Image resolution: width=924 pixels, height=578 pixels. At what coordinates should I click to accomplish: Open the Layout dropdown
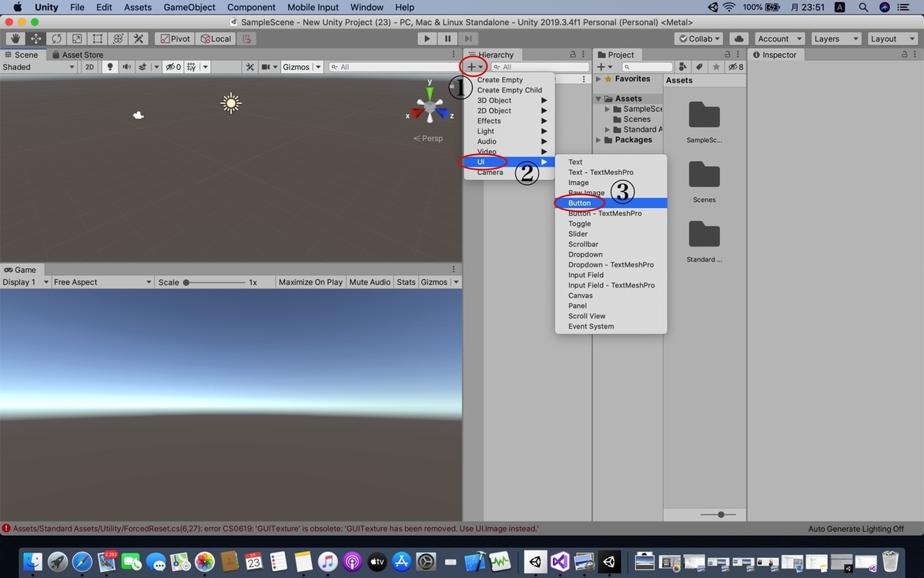(x=892, y=39)
